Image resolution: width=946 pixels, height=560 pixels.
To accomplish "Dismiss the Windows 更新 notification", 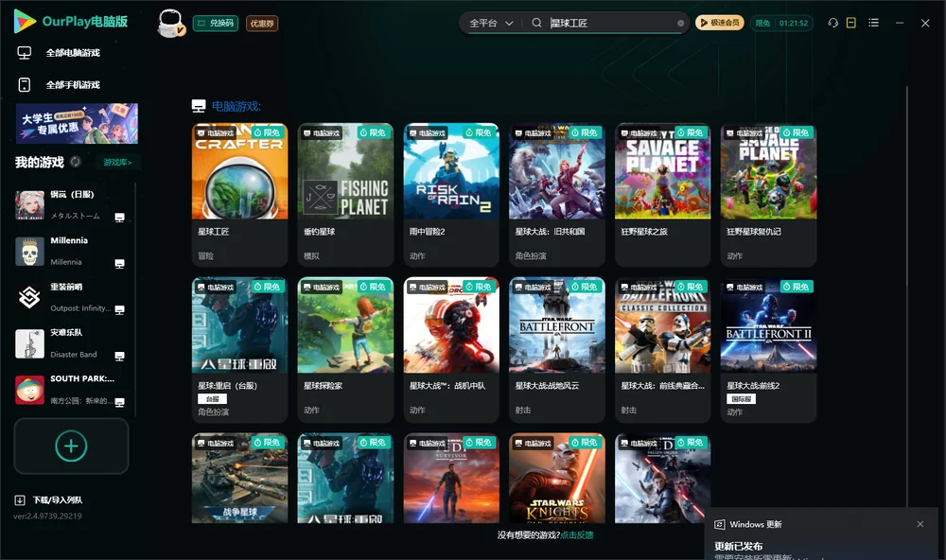I will click(920, 524).
